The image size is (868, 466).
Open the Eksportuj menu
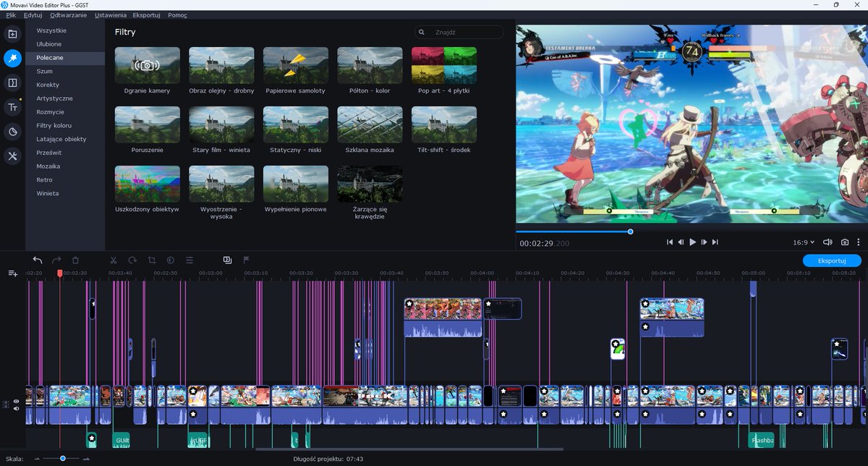click(x=147, y=14)
